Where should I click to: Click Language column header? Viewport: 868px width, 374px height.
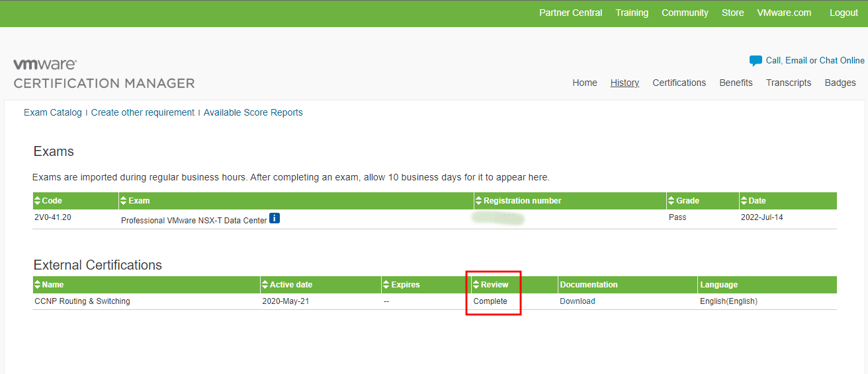coord(719,285)
